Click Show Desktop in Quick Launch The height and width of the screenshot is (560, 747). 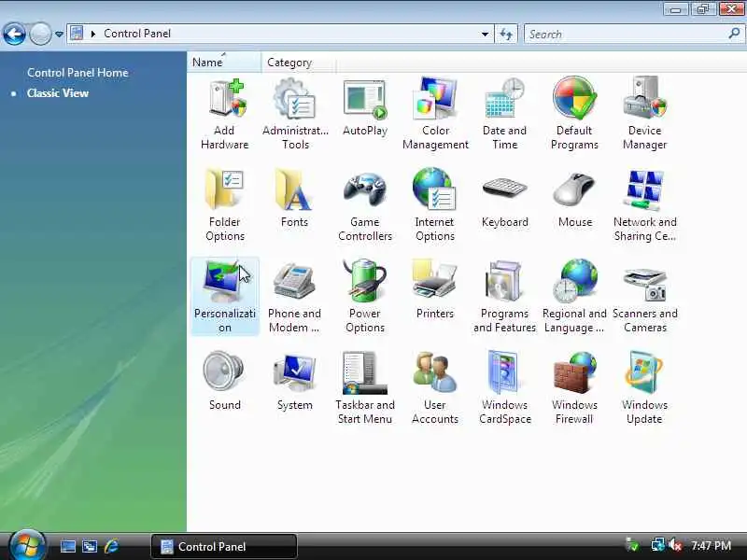[67, 546]
